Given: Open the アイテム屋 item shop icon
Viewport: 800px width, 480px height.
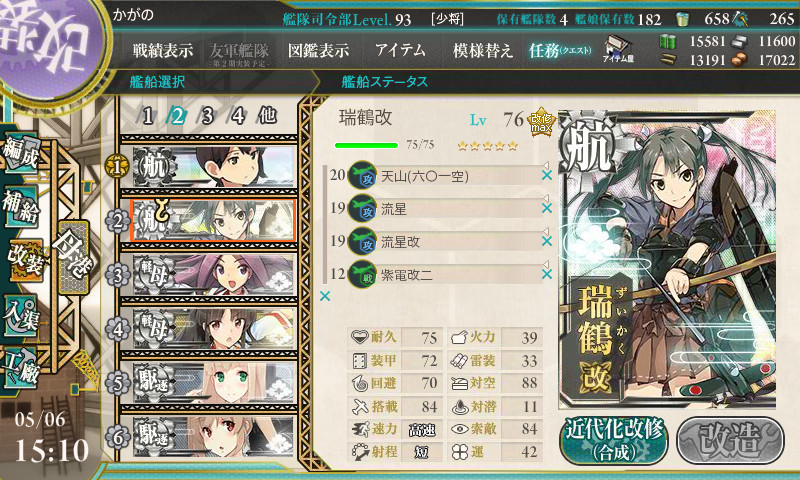Looking at the screenshot, I should pos(618,49).
